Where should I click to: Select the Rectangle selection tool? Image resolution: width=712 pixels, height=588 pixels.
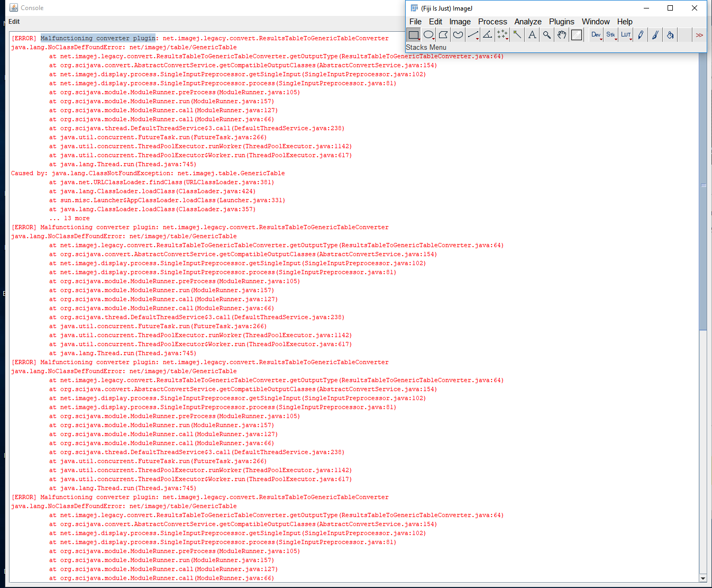point(414,34)
